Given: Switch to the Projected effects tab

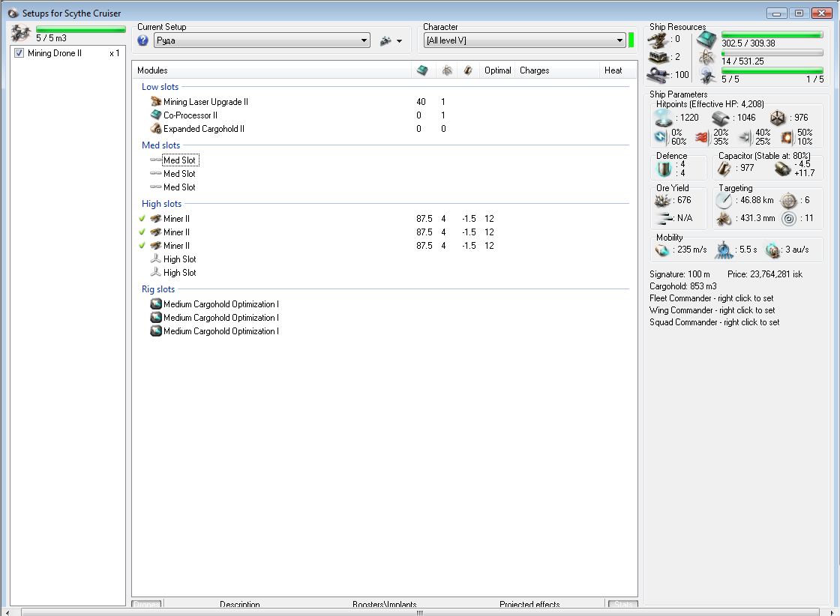Looking at the screenshot, I should (529, 604).
